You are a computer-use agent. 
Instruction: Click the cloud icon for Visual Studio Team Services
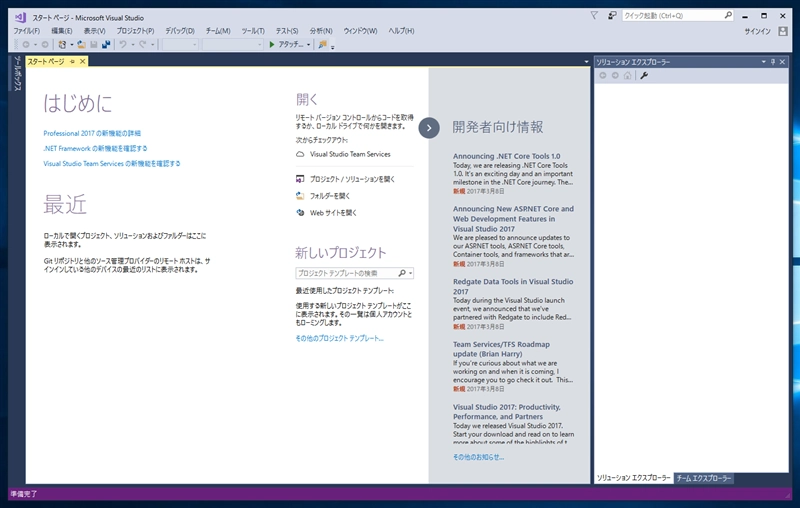300,154
